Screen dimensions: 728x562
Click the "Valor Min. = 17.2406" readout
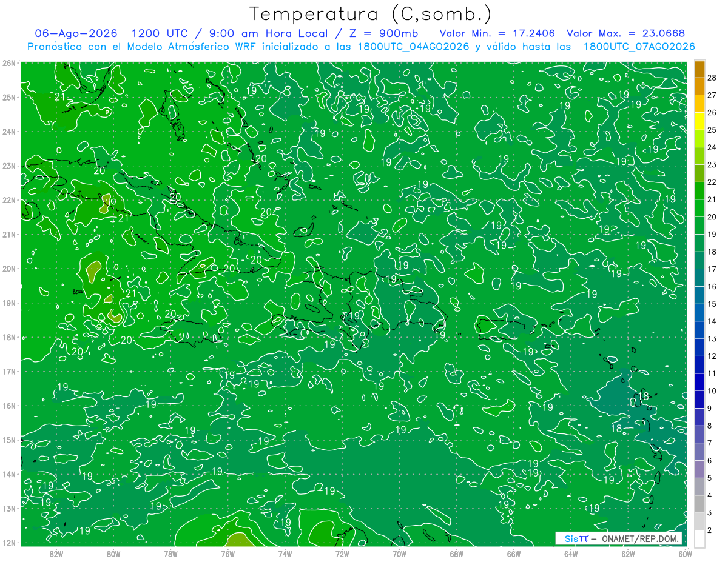pos(497,33)
